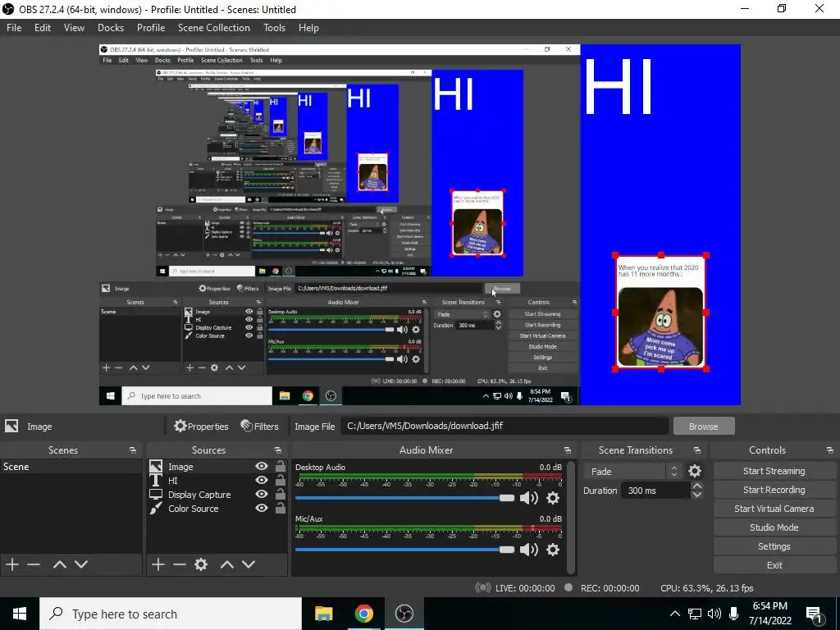Add a new scene with plus icon
Image resolution: width=840 pixels, height=630 pixels.
point(12,564)
